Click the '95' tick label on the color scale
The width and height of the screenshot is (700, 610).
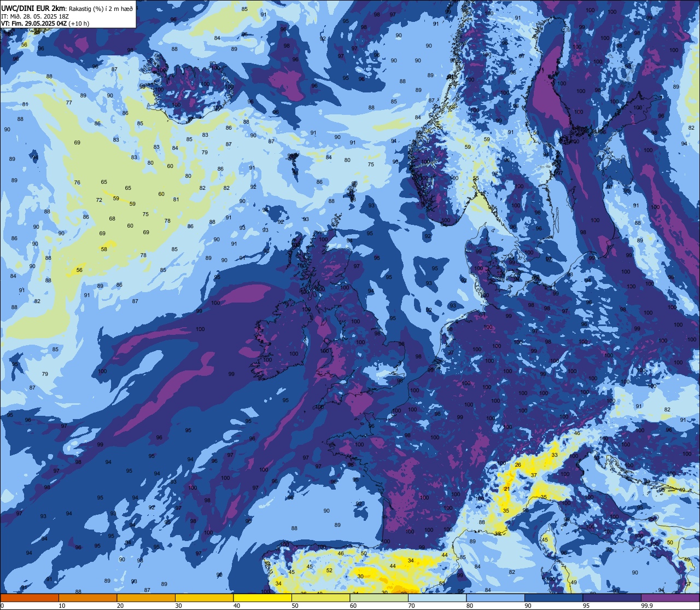pyautogui.click(x=586, y=606)
